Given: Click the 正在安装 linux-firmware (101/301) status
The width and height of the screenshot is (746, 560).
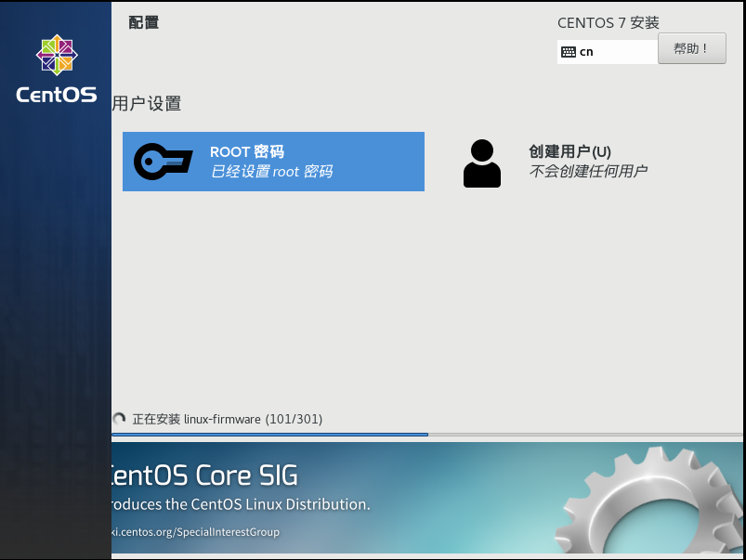Looking at the screenshot, I should pyautogui.click(x=228, y=419).
